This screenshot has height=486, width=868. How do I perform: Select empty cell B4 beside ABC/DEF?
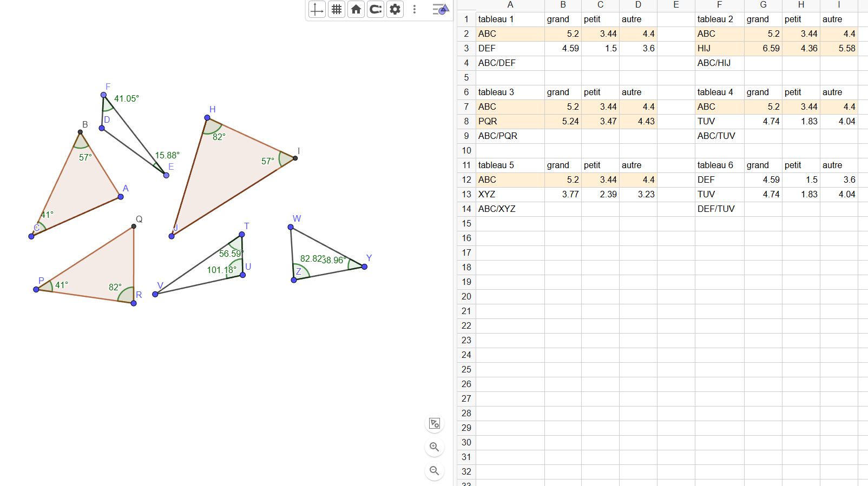[563, 63]
